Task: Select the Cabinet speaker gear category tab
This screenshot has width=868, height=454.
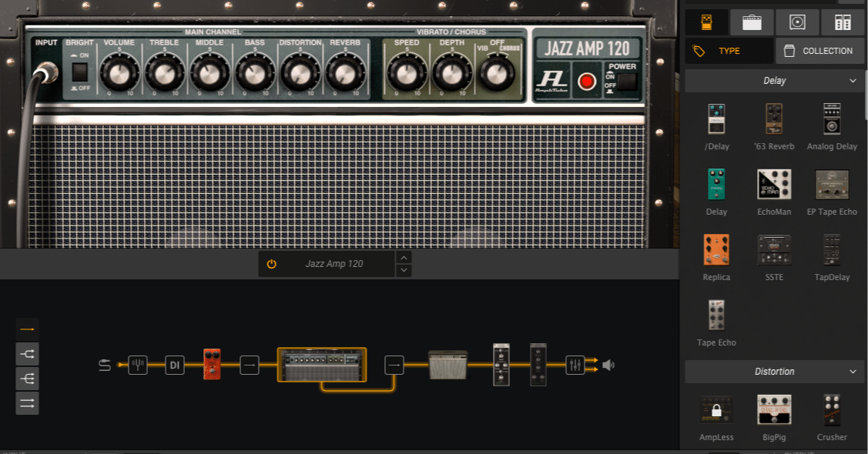Action: [x=797, y=22]
